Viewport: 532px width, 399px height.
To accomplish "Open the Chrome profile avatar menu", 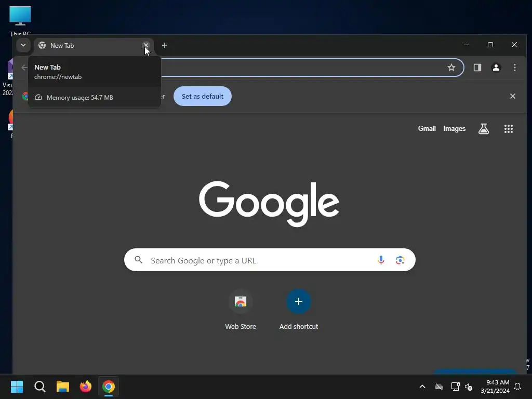I will [496, 68].
